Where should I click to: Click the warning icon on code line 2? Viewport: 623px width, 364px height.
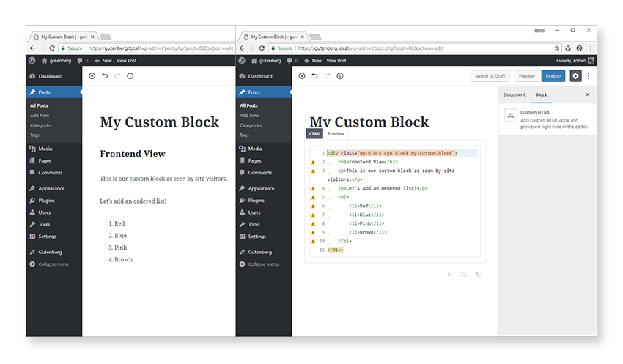[313, 162]
